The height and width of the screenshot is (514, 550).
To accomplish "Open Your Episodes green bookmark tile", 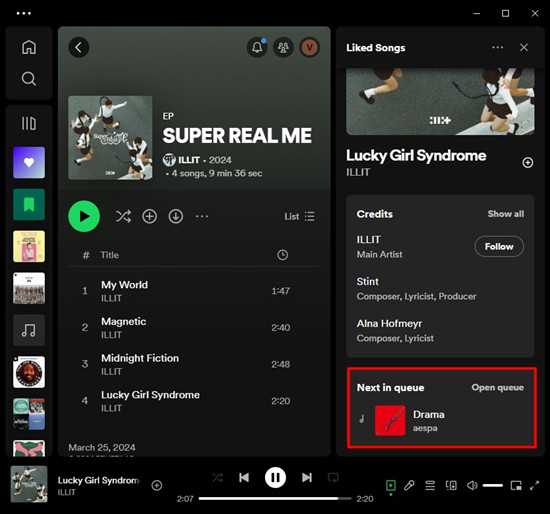I will 29,204.
